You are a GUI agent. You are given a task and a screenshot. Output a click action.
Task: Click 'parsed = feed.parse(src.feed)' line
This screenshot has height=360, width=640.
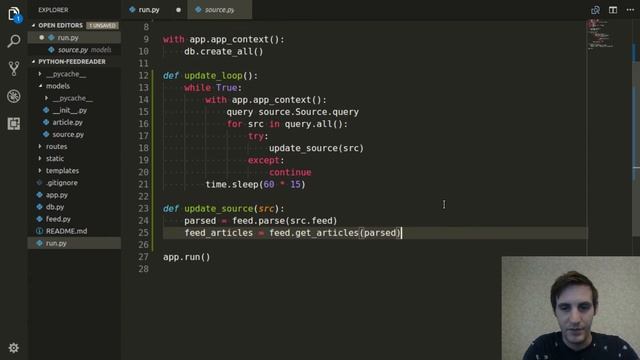pyautogui.click(x=260, y=221)
